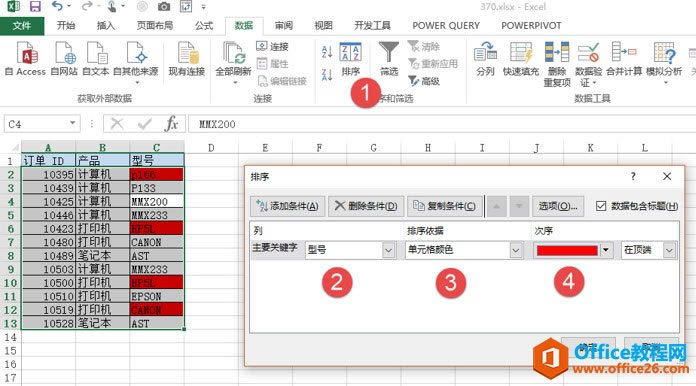Select cell C4 containing MMX200
696x386 pixels.
click(x=156, y=201)
